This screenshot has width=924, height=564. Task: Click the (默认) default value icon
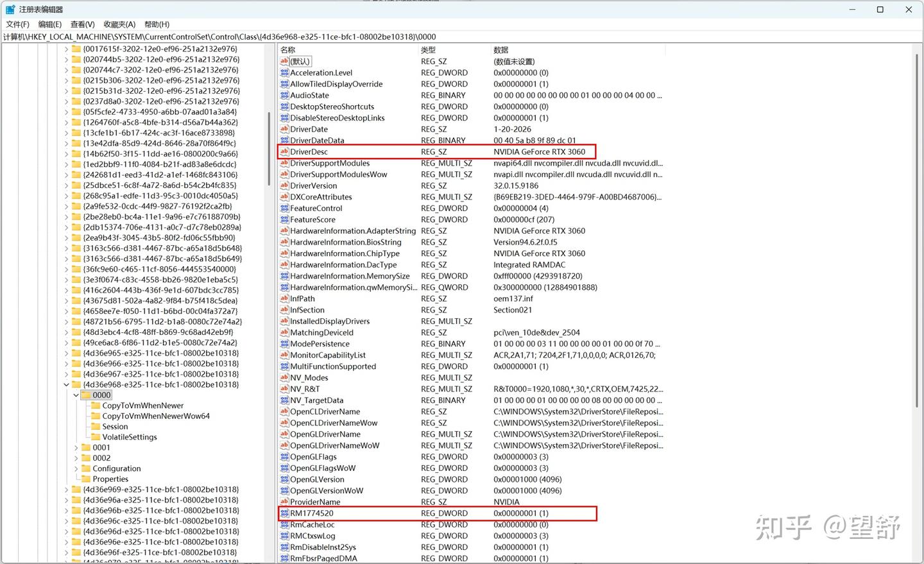[x=284, y=62]
